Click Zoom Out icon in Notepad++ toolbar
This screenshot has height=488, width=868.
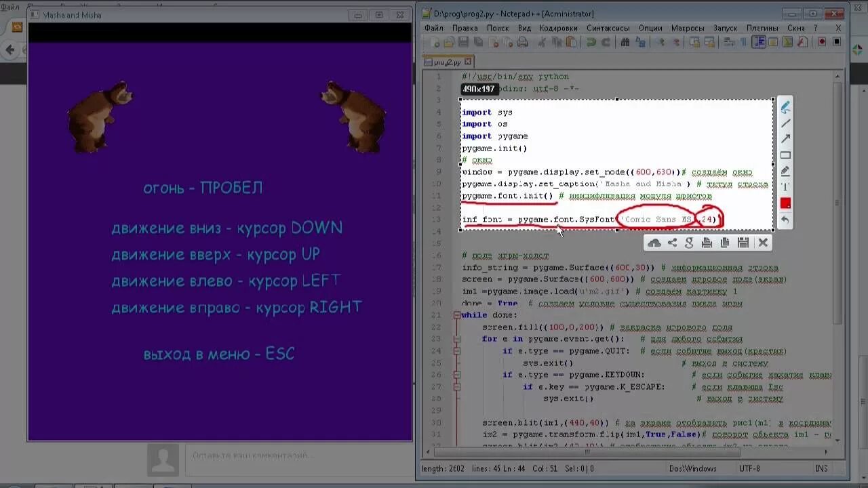click(x=676, y=42)
